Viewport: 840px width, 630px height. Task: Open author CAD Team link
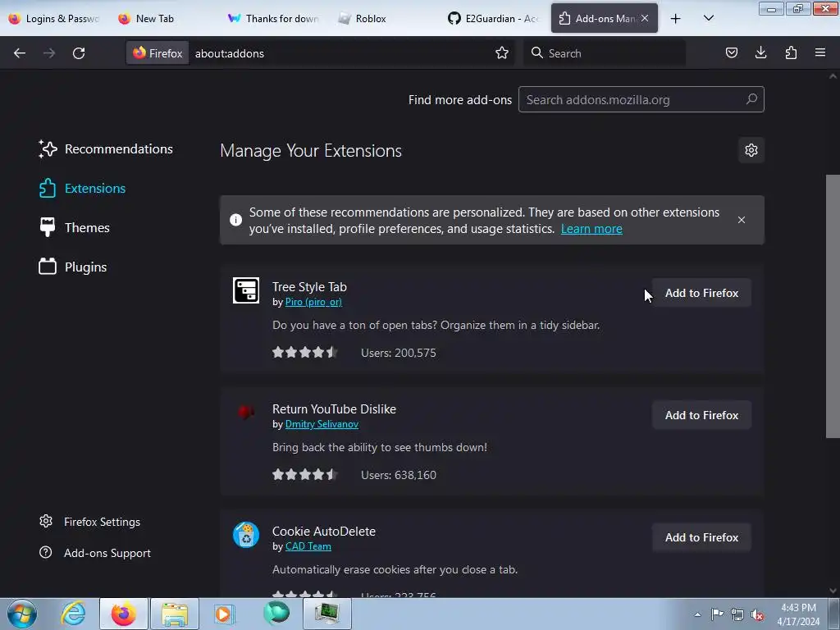tap(308, 546)
